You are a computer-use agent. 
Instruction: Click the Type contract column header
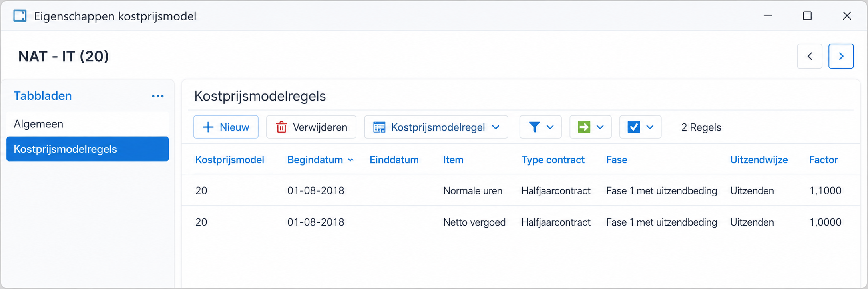coord(553,160)
